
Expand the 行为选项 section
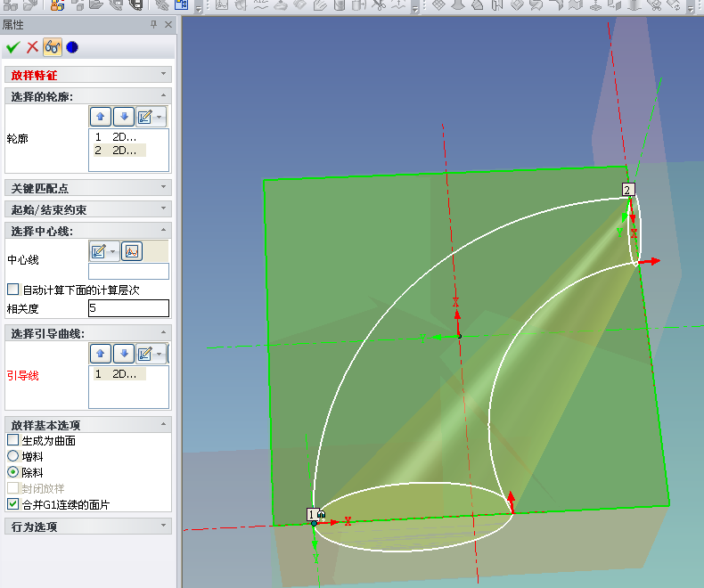click(87, 527)
